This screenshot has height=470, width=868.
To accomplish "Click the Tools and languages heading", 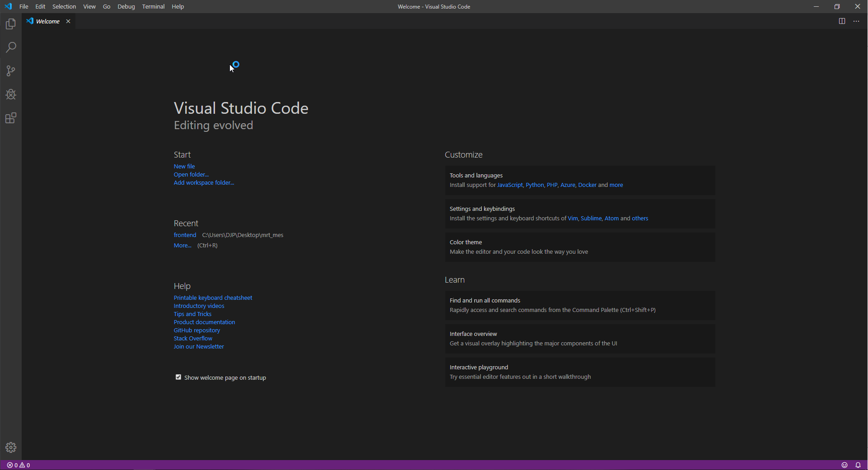I will pyautogui.click(x=476, y=175).
